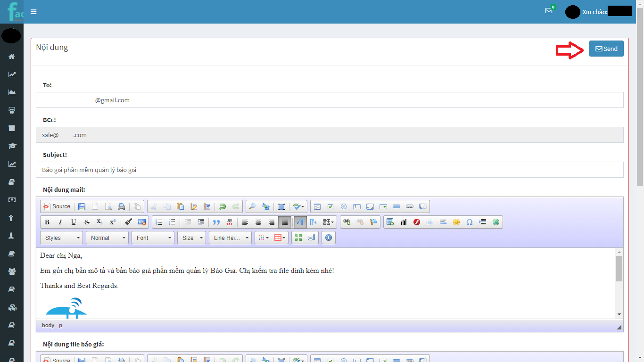This screenshot has width=644, height=362.
Task: Click the graduation cap sidebar icon
Action: click(x=12, y=146)
